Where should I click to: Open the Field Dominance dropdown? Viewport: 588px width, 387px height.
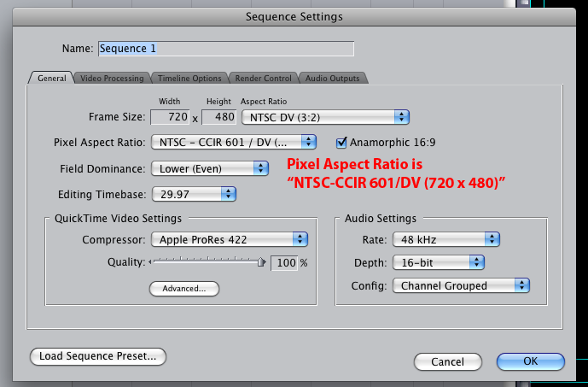point(209,168)
